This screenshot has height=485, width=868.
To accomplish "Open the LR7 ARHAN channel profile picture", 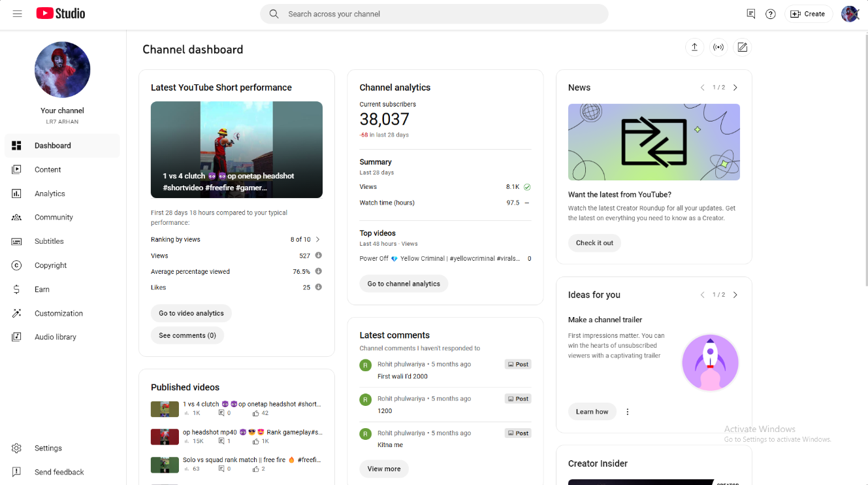I will tap(62, 70).
